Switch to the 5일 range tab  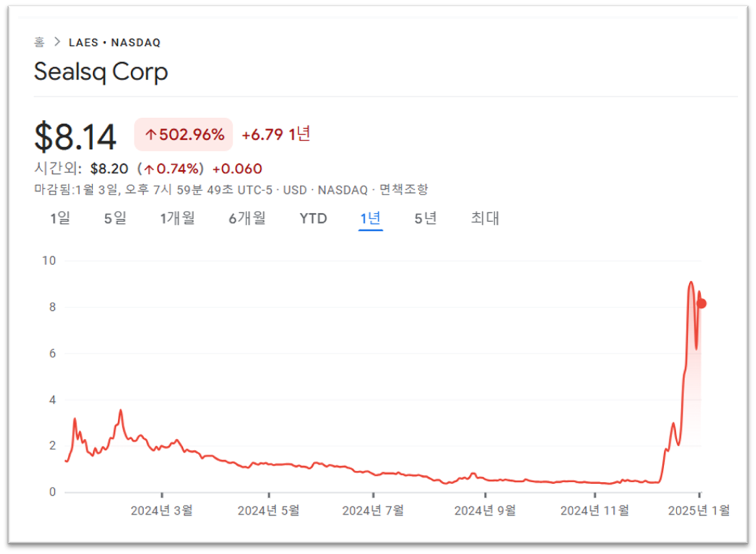point(115,218)
